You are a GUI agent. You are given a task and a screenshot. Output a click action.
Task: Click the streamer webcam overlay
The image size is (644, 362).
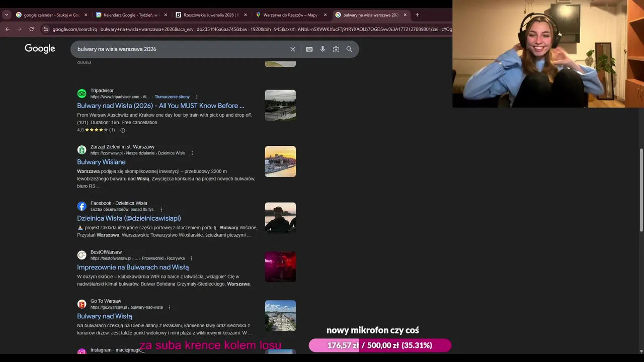[x=548, y=54]
